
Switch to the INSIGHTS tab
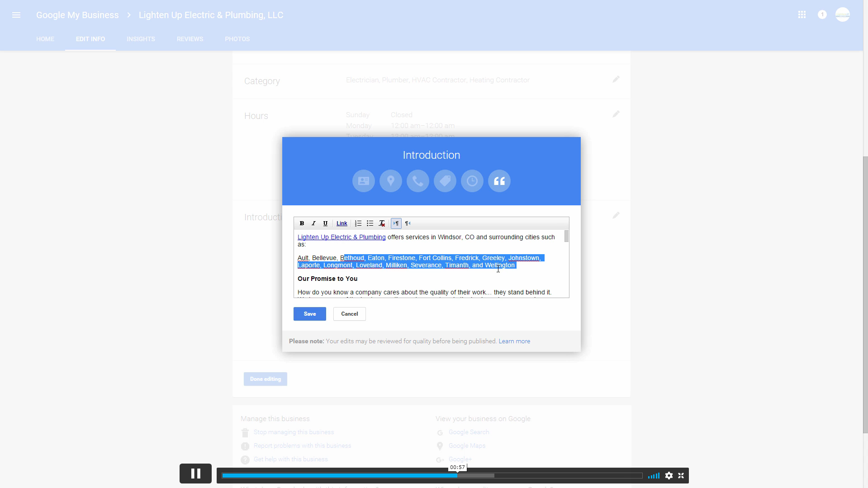point(141,39)
